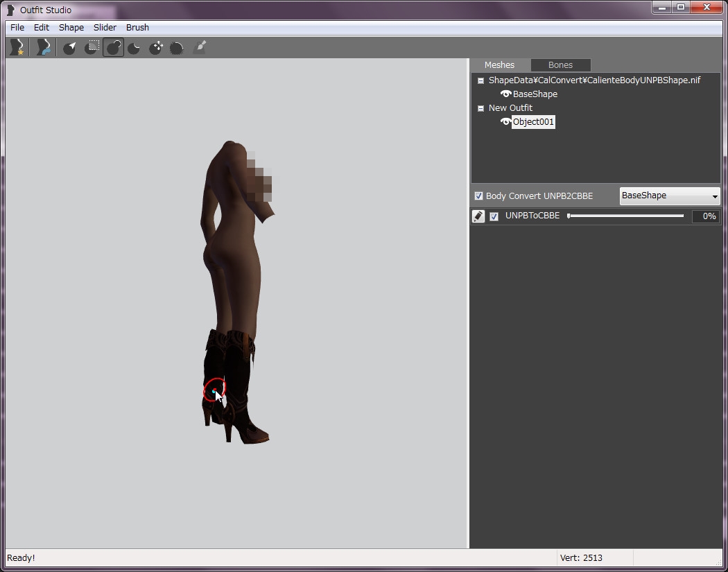Collapse the New Outfit tree node
The width and height of the screenshot is (728, 572).
pyautogui.click(x=480, y=108)
